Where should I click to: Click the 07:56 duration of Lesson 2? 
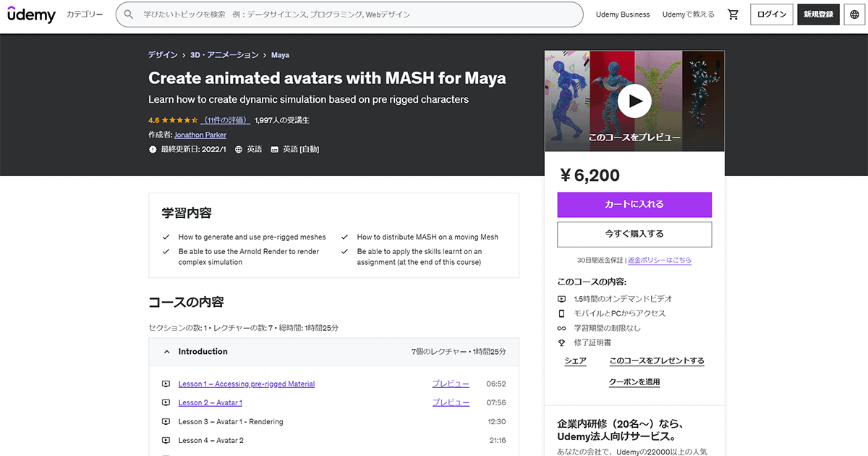(x=496, y=402)
